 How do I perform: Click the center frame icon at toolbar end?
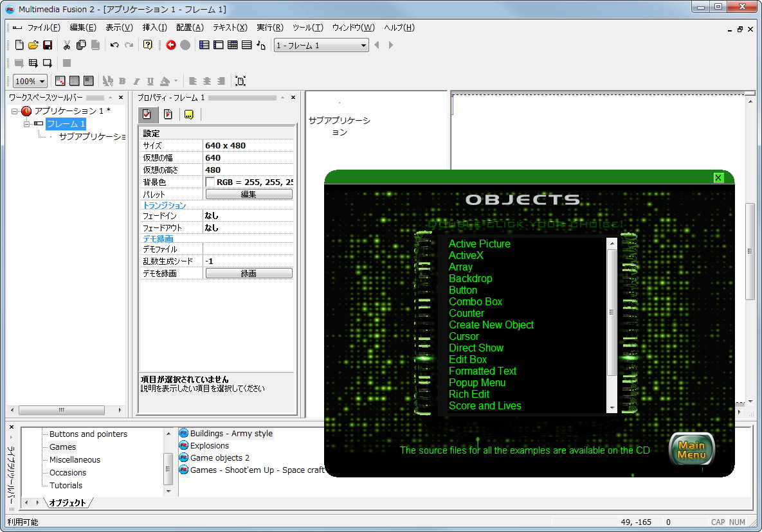tap(240, 81)
